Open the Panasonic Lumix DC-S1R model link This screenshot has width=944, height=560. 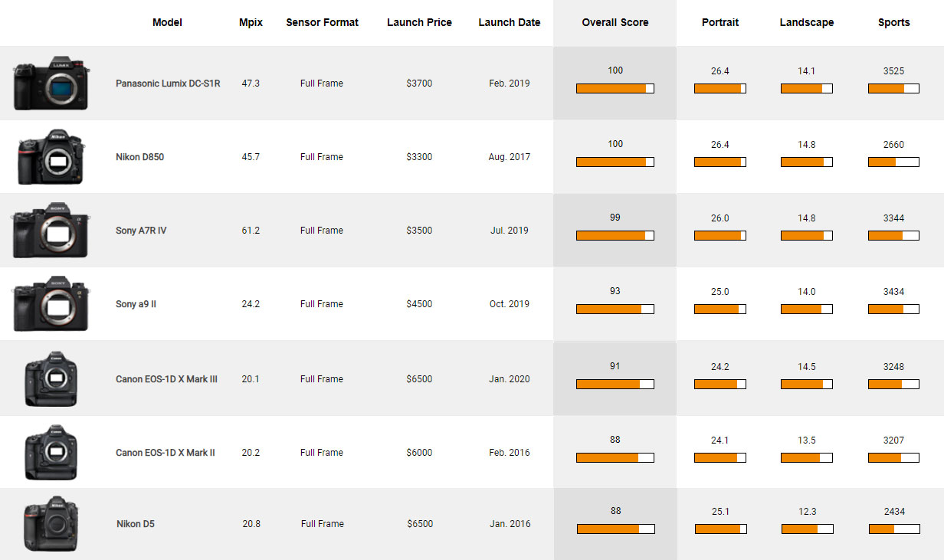168,84
